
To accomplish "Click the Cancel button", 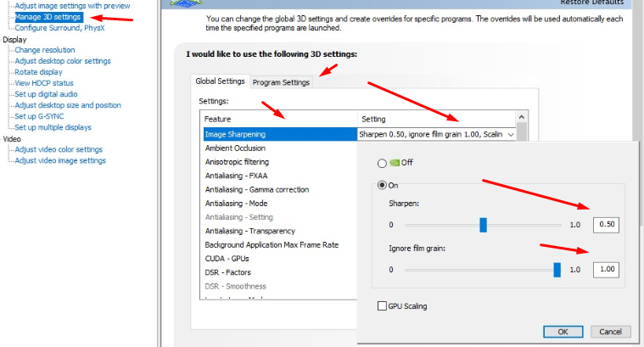I will click(610, 332).
